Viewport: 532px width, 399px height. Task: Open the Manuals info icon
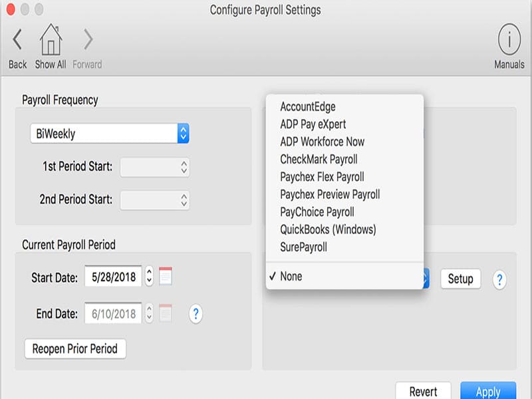pos(509,41)
